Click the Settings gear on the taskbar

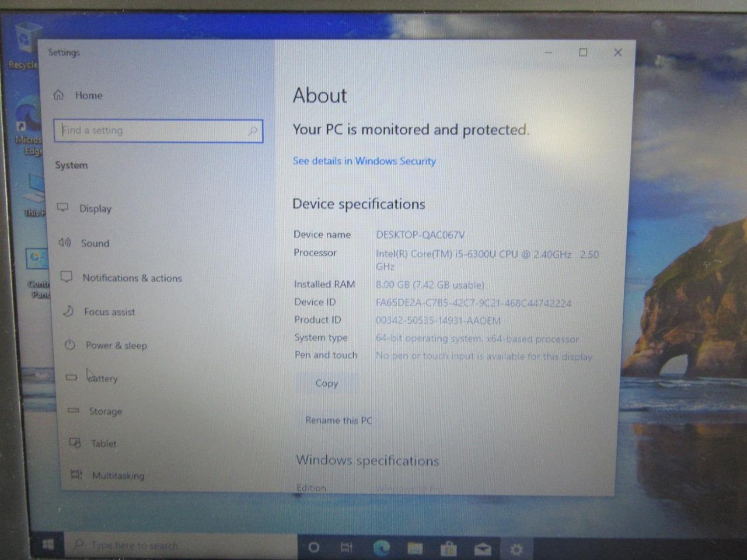click(516, 549)
